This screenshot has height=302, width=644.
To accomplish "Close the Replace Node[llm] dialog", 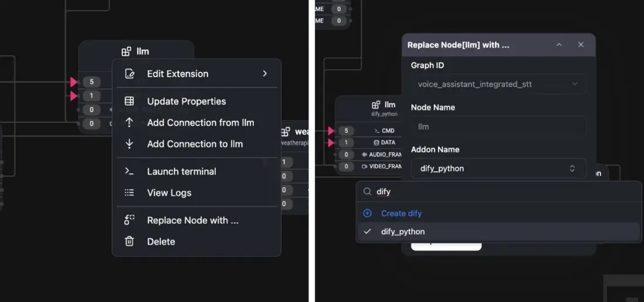I will click(581, 45).
